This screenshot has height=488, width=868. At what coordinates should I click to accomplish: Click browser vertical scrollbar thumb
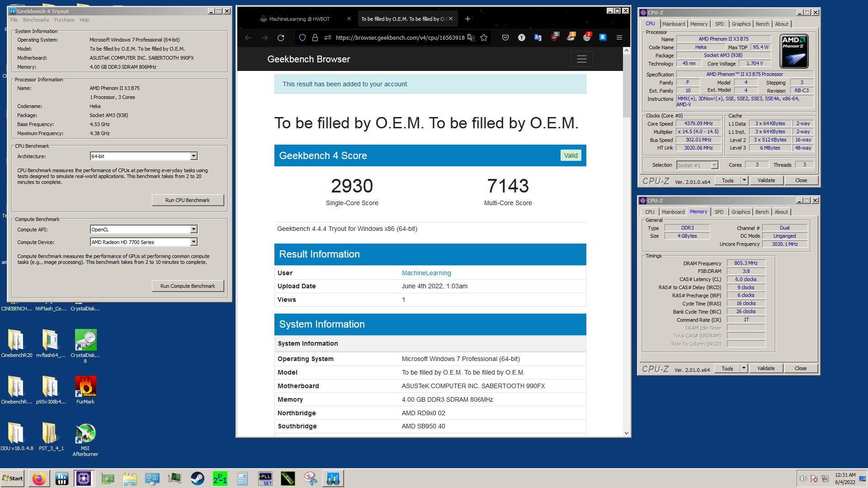coord(626,86)
